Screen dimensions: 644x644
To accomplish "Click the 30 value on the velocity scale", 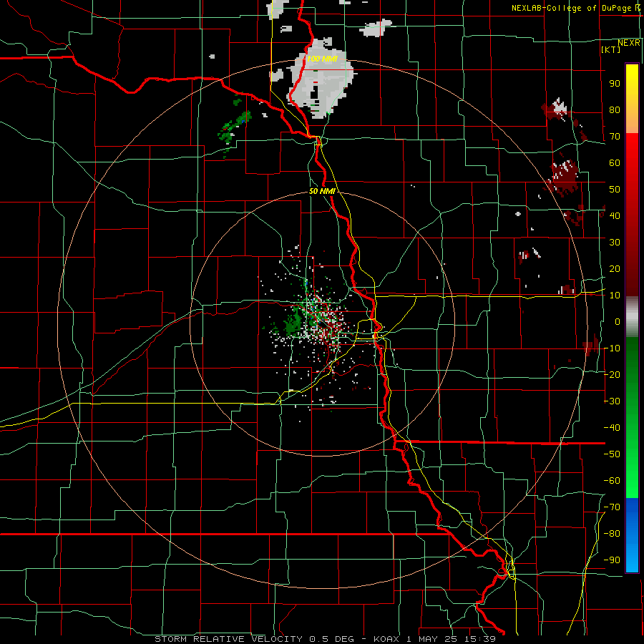I will click(x=615, y=243).
